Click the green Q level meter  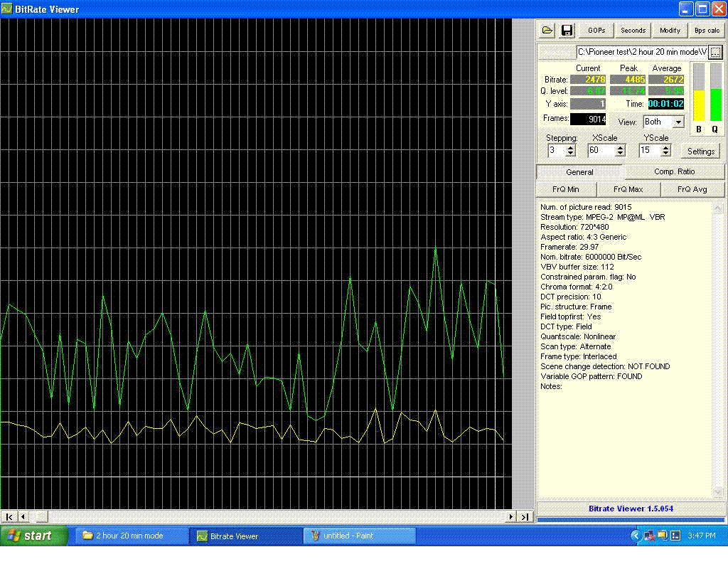click(715, 92)
